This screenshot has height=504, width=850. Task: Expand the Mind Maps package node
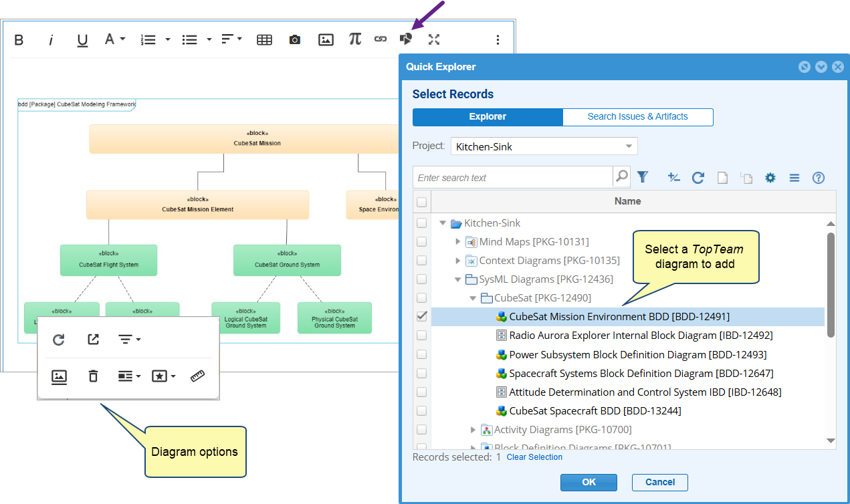click(458, 241)
